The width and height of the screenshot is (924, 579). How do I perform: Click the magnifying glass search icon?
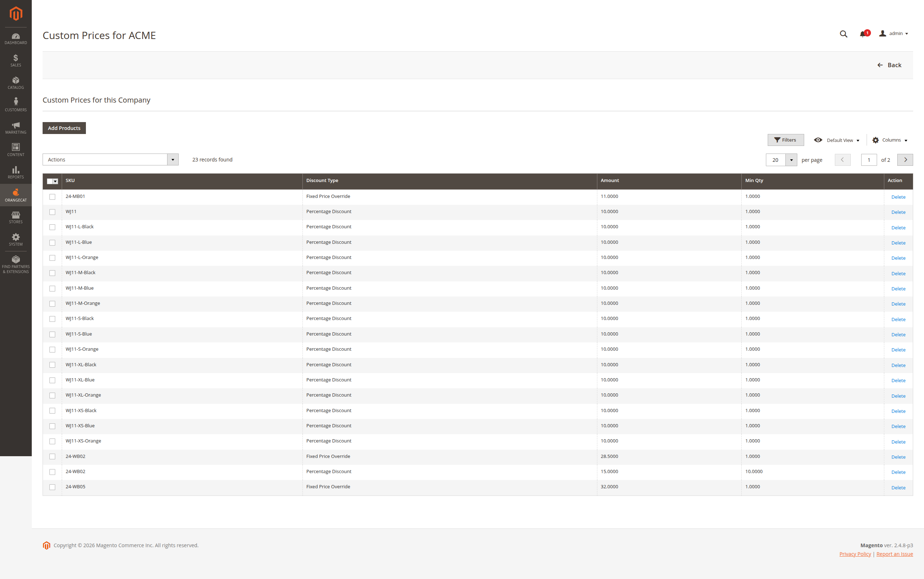[843, 34]
